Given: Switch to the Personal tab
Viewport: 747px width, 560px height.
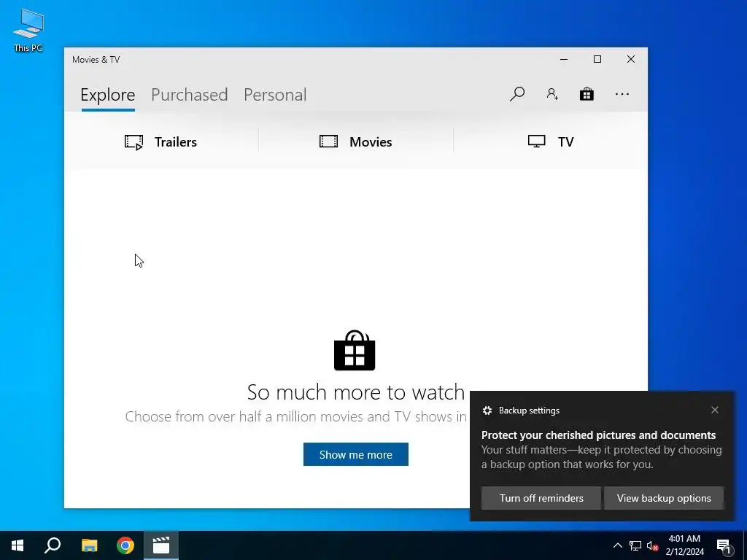Looking at the screenshot, I should 275,95.
